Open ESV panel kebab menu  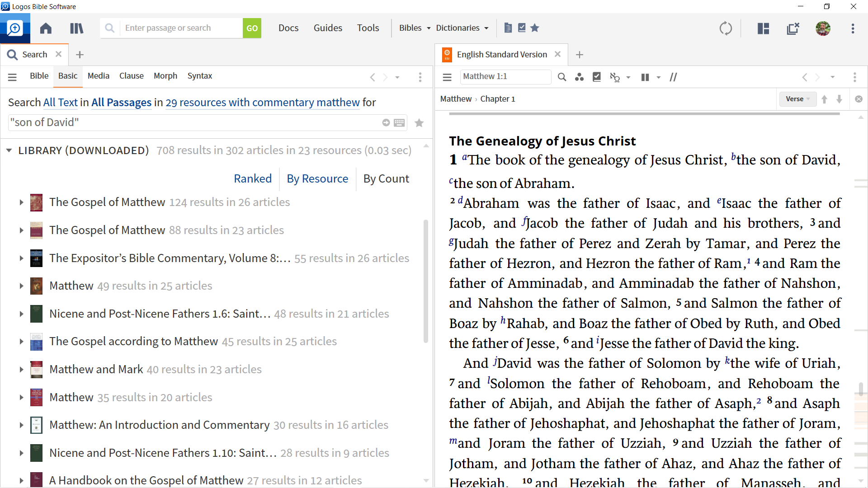pos(854,77)
